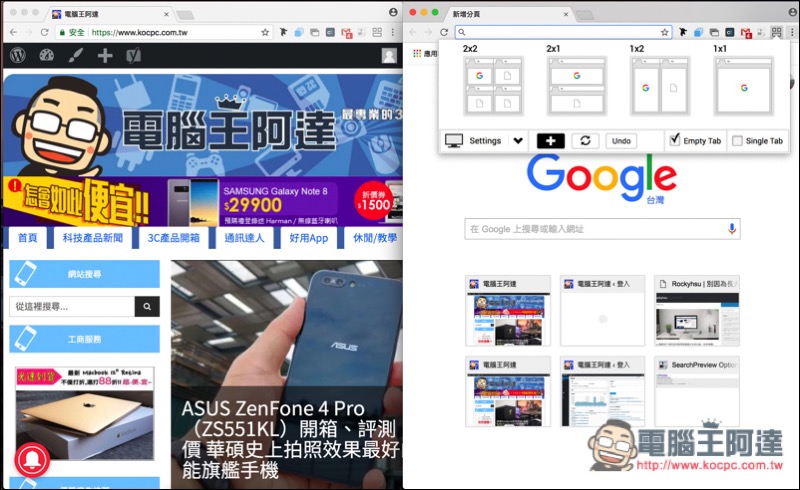The height and width of the screenshot is (490, 800).
Task: Select the 1x1 layout
Action: coord(743,86)
